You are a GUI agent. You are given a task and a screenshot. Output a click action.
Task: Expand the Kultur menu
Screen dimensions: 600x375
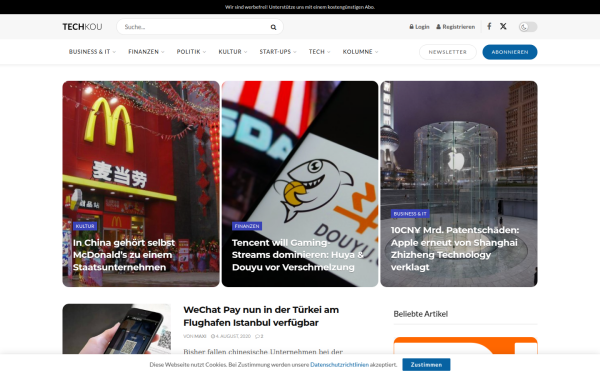pyautogui.click(x=233, y=52)
